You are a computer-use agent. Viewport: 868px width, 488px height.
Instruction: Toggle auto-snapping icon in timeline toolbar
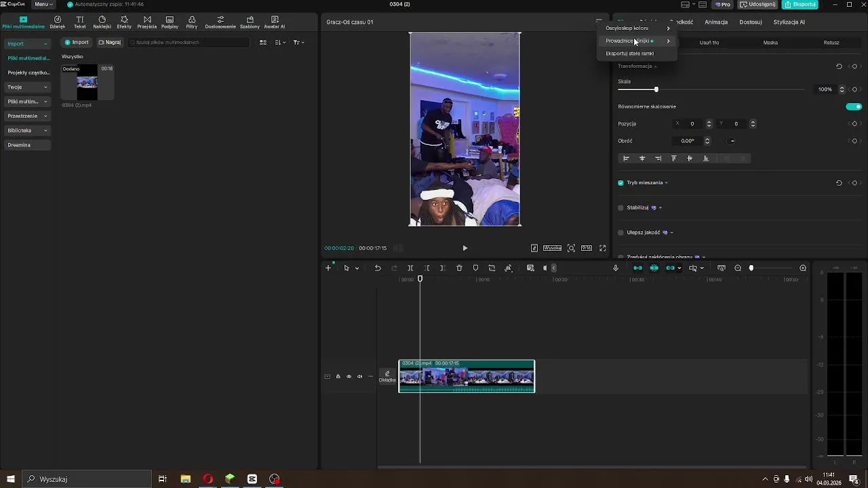(x=654, y=268)
